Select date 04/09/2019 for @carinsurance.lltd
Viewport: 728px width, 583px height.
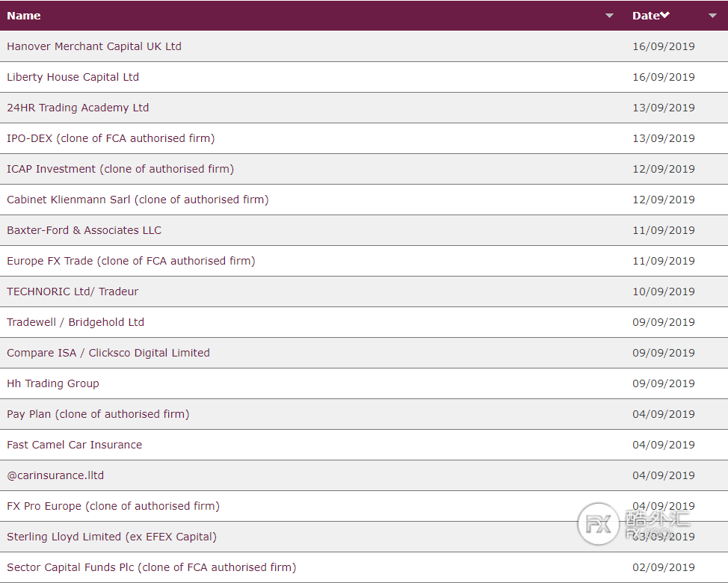click(x=664, y=475)
